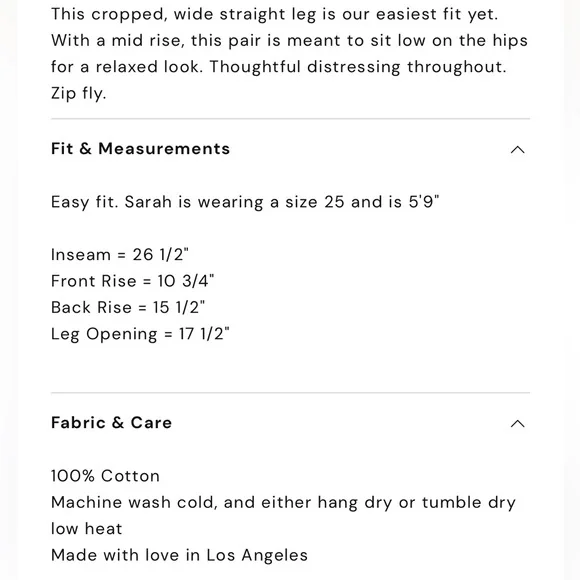Click the 'low heat' text line
The width and height of the screenshot is (580, 580).
pos(87,529)
